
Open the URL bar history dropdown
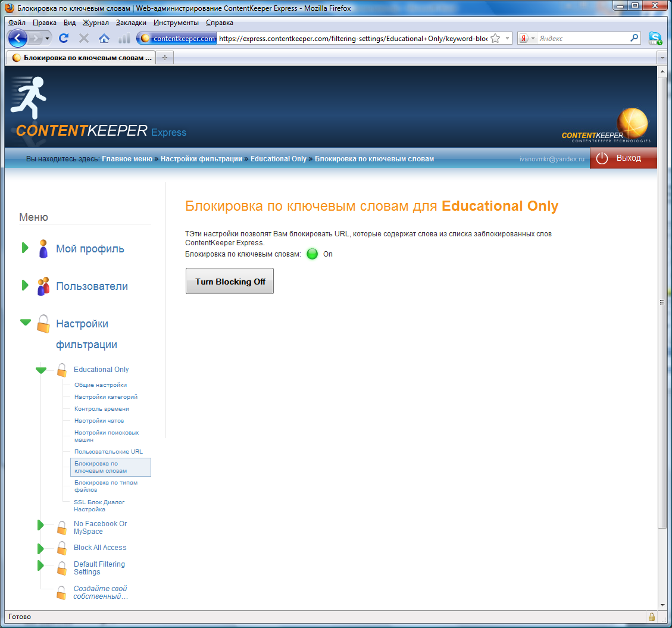(508, 39)
